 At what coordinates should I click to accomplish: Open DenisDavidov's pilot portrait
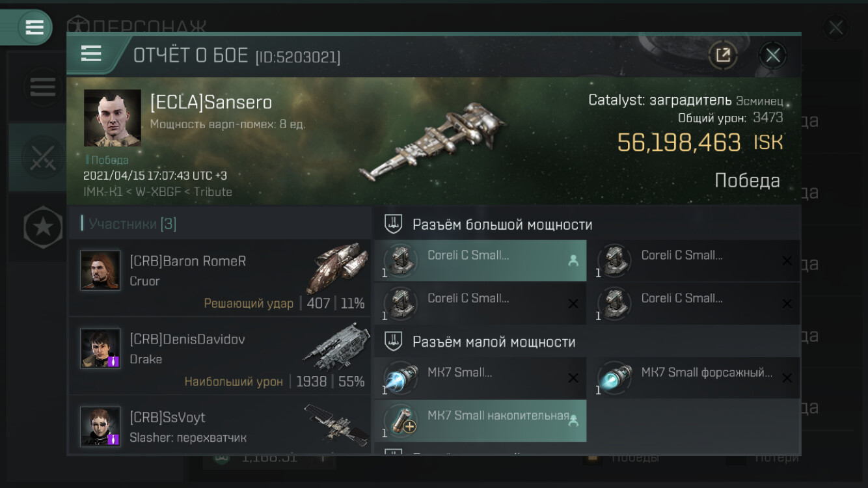tap(100, 348)
